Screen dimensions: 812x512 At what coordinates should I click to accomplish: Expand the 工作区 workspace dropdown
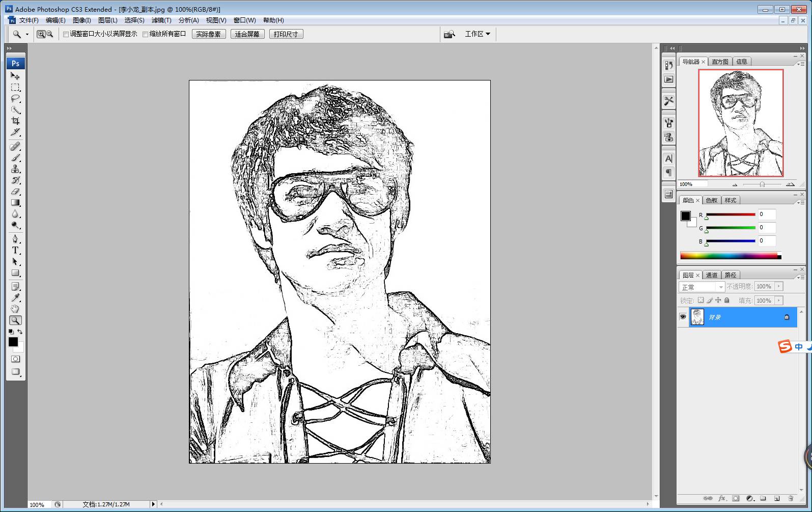477,34
